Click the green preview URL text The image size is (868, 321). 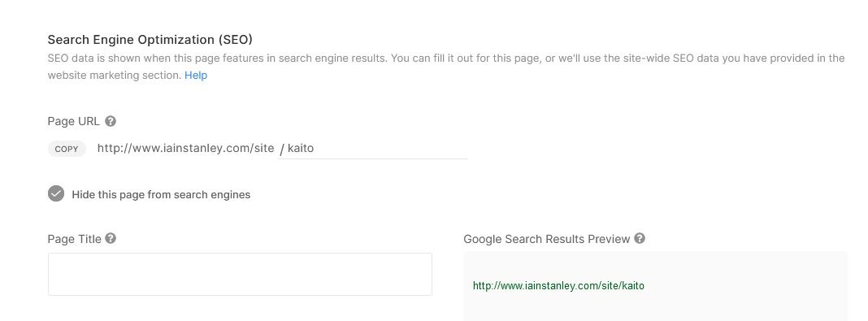point(558,286)
